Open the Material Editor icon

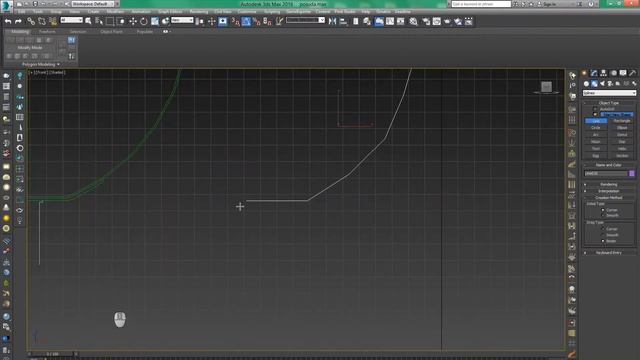point(413,21)
